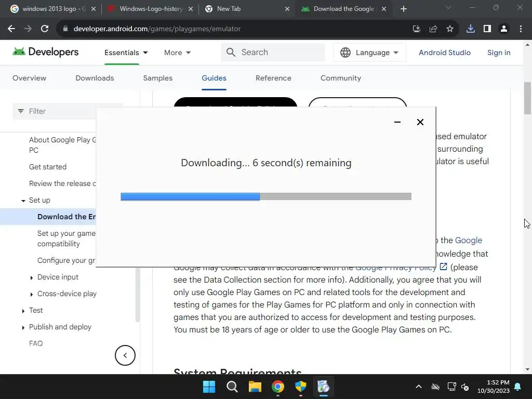Click the Search input field

273,52
